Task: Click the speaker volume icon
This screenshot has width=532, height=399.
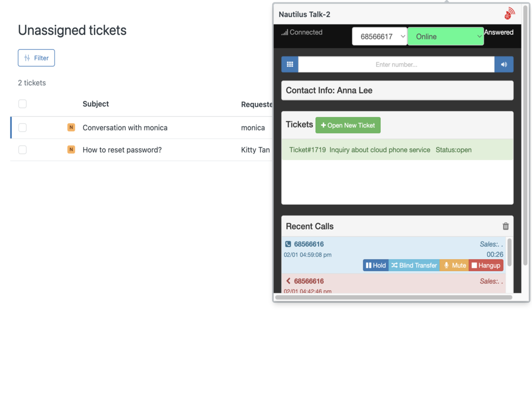Action: pyautogui.click(x=503, y=64)
